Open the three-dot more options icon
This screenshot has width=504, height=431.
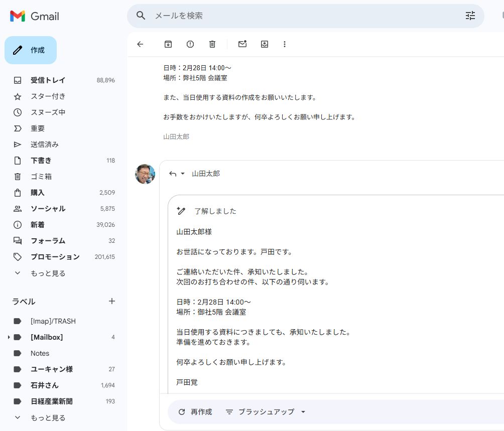tap(285, 44)
